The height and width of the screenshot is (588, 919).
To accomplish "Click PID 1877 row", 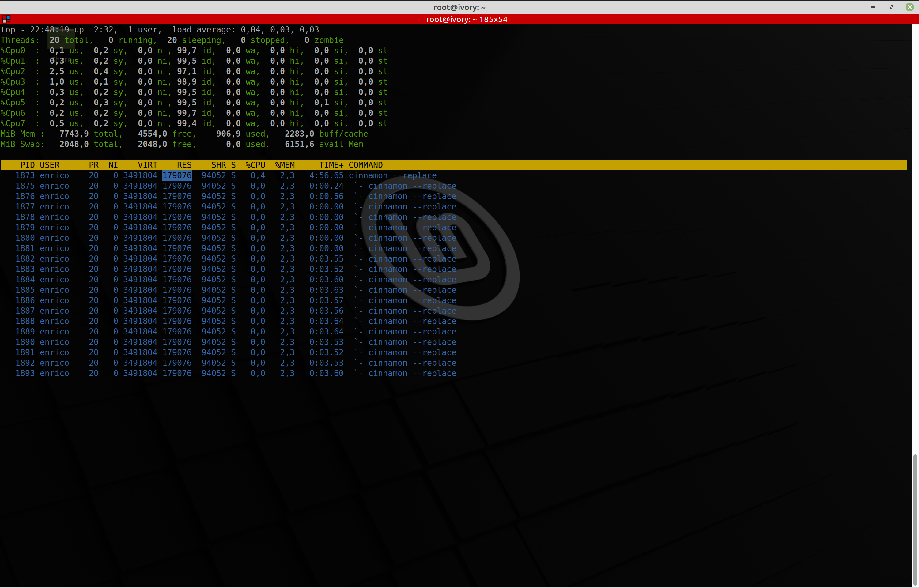I will (236, 206).
